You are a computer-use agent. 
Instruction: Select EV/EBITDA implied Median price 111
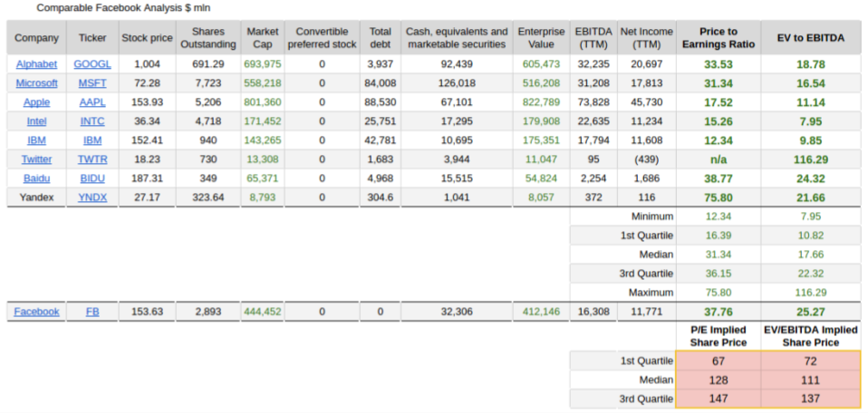point(811,380)
